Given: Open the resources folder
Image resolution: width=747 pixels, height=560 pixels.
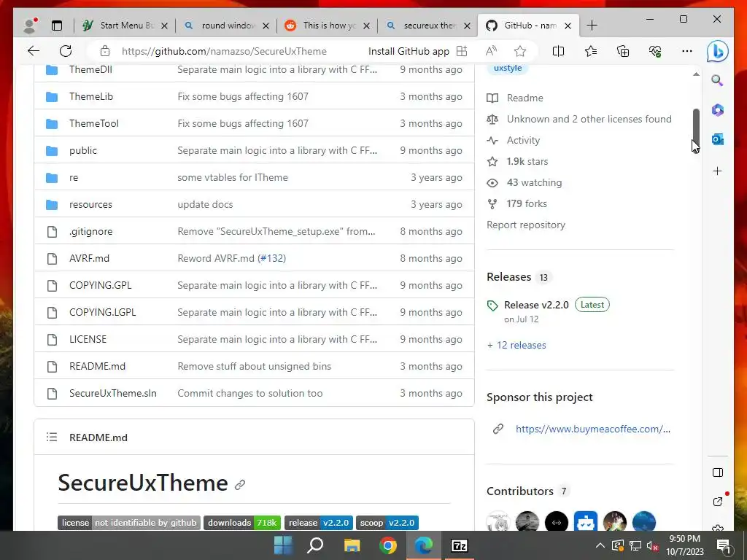Looking at the screenshot, I should tap(90, 204).
